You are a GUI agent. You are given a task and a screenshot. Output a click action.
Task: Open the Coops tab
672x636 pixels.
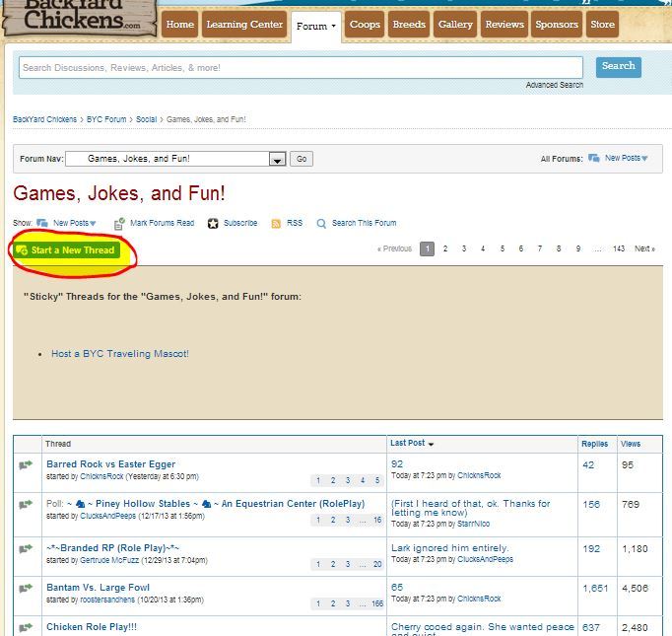click(x=365, y=25)
